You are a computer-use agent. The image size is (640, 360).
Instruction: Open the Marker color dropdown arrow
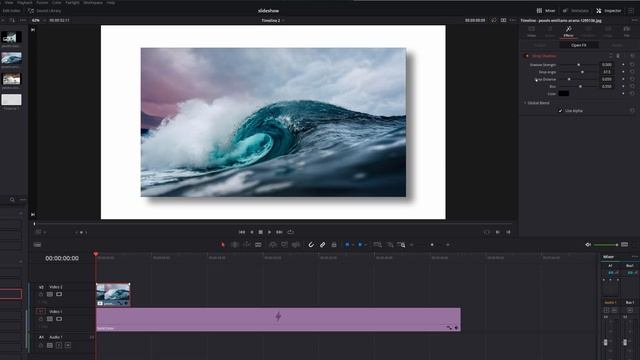365,245
